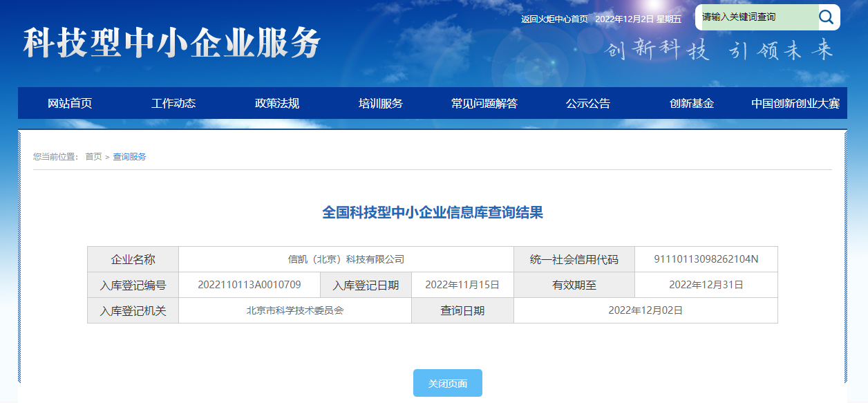Click the 有效期至 label cell
868x403 pixels.
click(x=574, y=285)
